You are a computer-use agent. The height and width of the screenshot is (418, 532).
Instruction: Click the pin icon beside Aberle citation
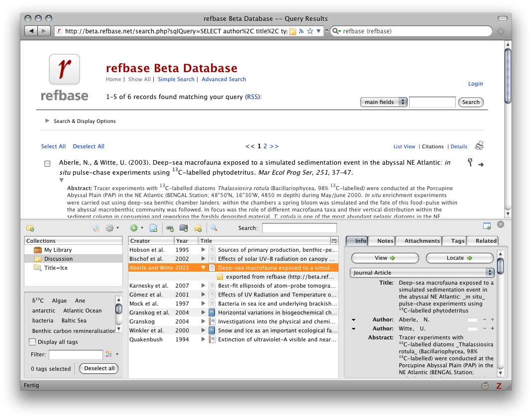point(470,162)
